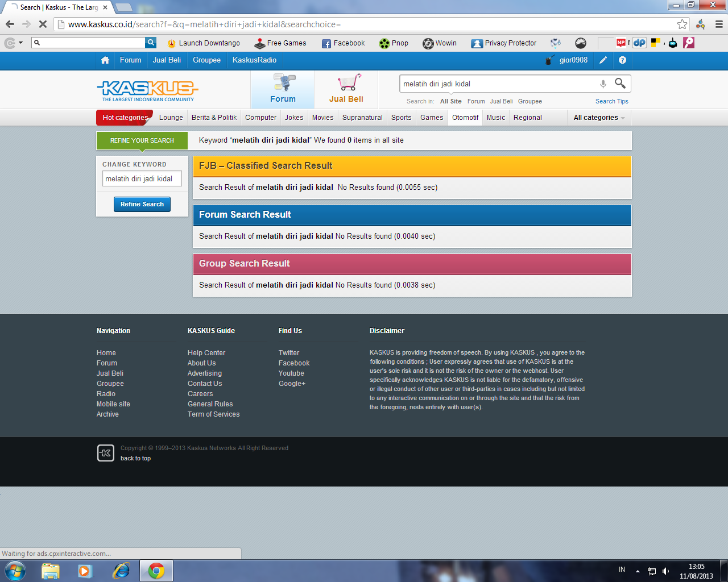Screen dimensions: 728x582
Task: Click the volume speaker tray icon
Action: (665, 571)
